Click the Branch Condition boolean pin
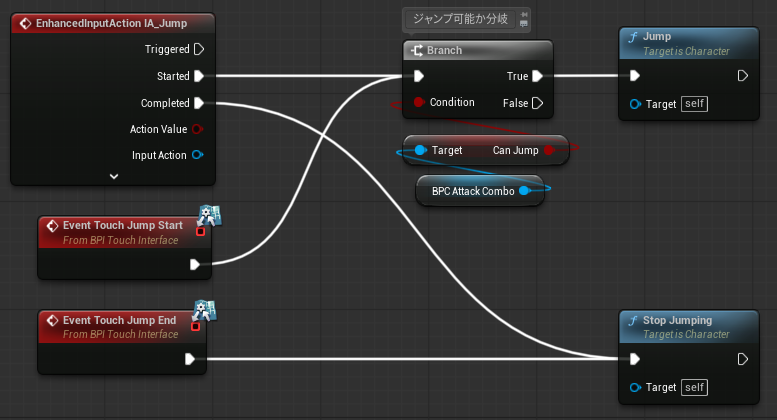The width and height of the screenshot is (777, 420). pos(419,102)
